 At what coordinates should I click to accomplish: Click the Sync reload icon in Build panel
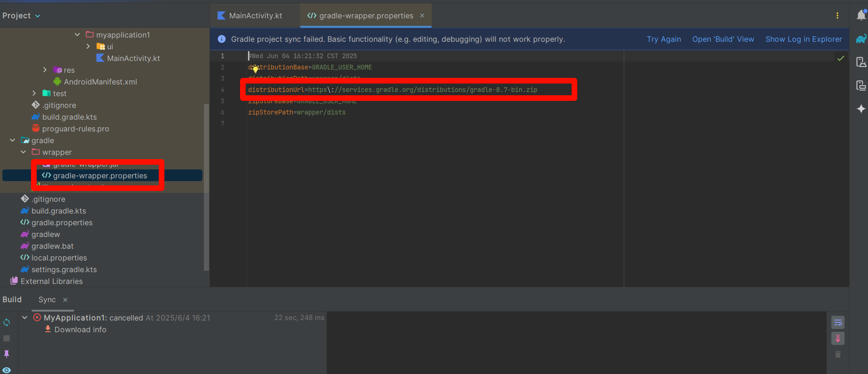coord(7,322)
